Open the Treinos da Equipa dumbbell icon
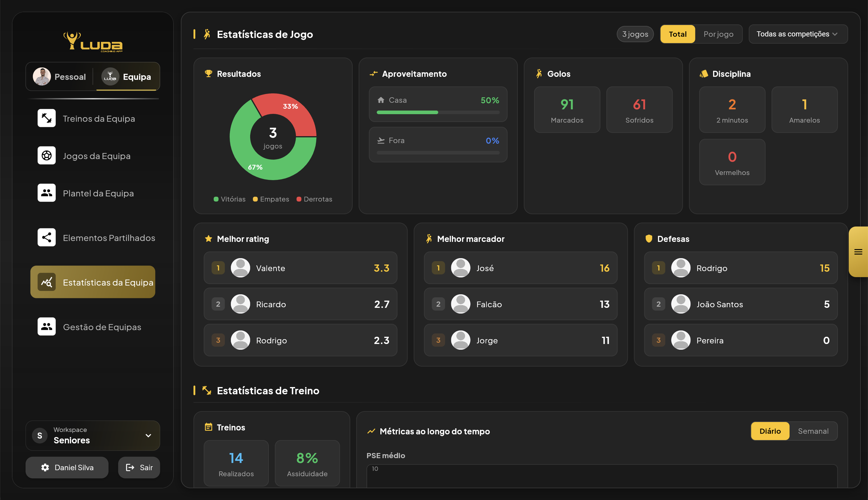Image resolution: width=868 pixels, height=500 pixels. [46, 118]
